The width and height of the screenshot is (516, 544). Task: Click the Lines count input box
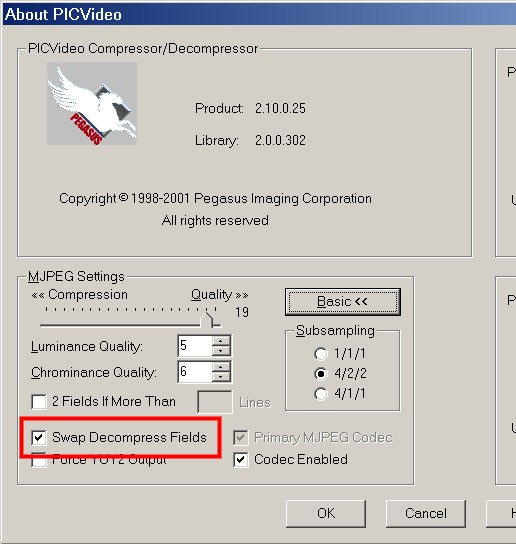(x=215, y=402)
